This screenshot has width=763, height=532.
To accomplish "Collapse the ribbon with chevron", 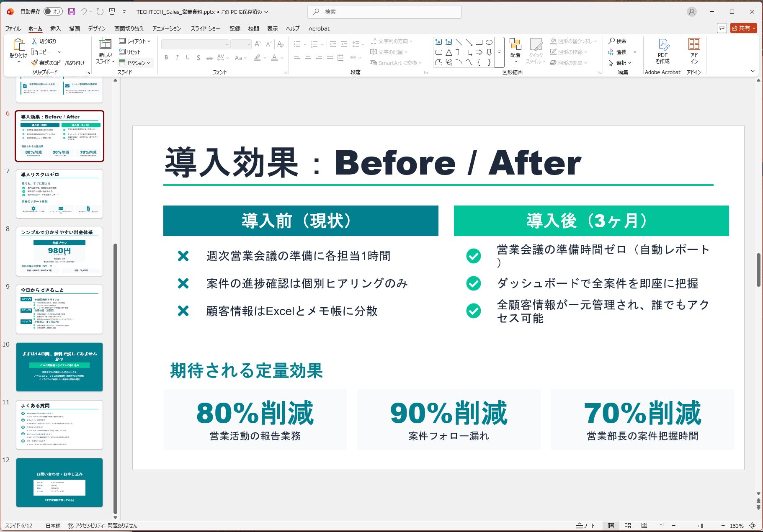I will 753,71.
